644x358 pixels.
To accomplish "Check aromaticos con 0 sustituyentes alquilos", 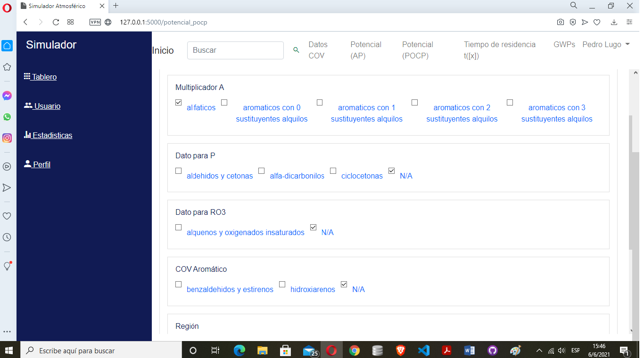I will 224,102.
